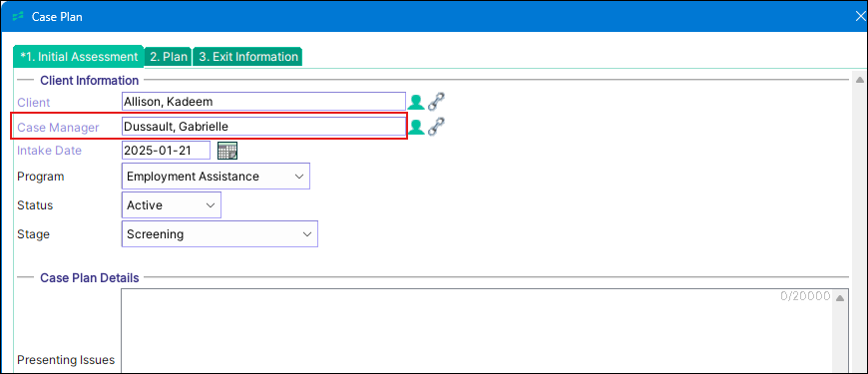This screenshot has width=868, height=374.
Task: Click the Client field containing Allison, Kadeem
Action: pos(263,102)
